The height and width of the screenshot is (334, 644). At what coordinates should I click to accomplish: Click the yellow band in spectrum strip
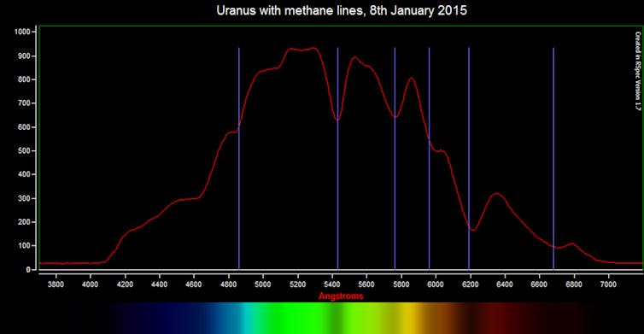point(408,319)
